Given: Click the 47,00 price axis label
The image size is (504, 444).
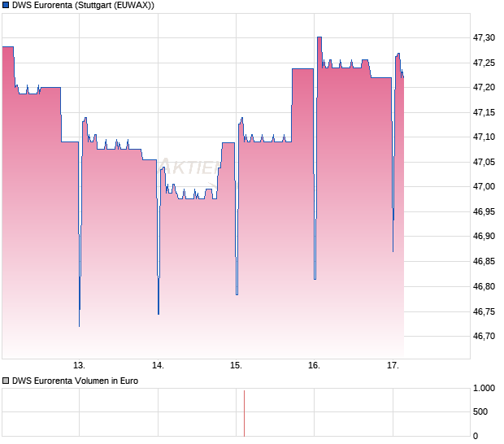Looking at the screenshot, I should point(484,187).
